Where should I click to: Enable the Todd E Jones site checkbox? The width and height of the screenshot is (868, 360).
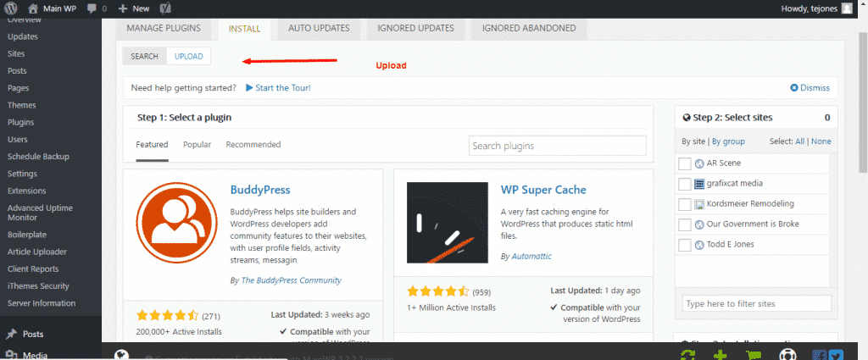tap(685, 245)
